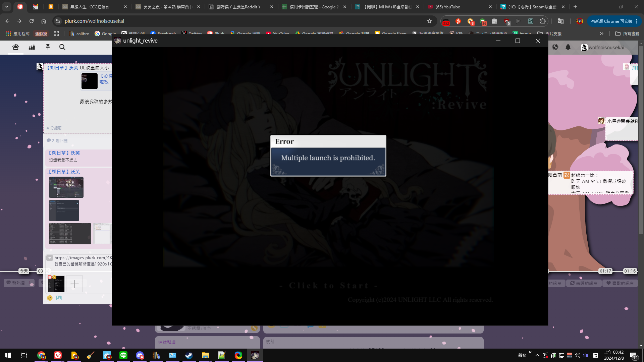Open calibre library icon in the taskbar
This screenshot has height=362, width=644.
click(x=156, y=355)
